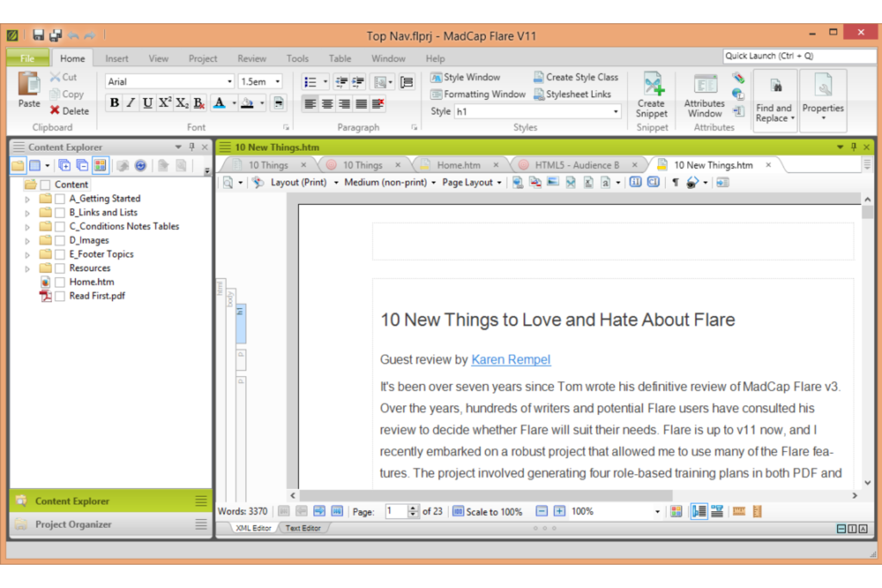Click the expand all folders icon
Viewport: 882px width, 588px height.
(x=65, y=166)
